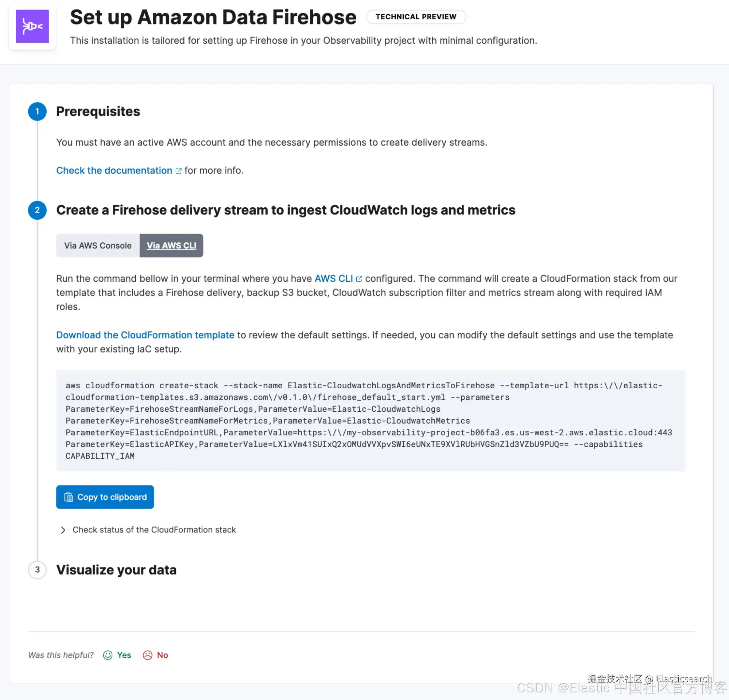Answer No to Was this helpful

[162, 655]
